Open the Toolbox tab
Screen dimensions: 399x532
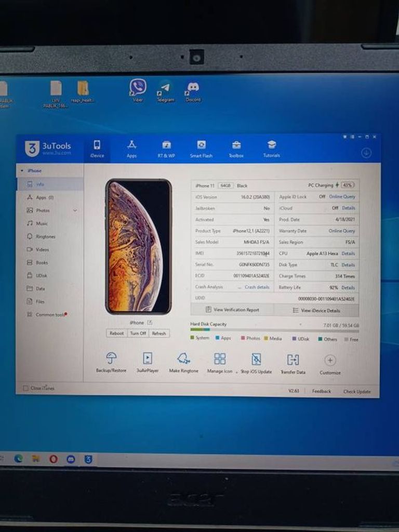236,149
